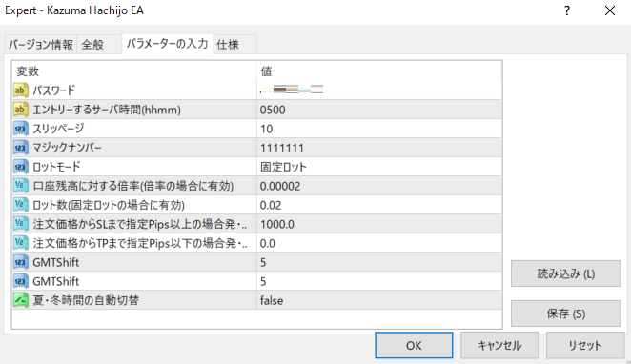Close the Expert dialog window
Screen dimensions: 631x364
click(x=610, y=10)
